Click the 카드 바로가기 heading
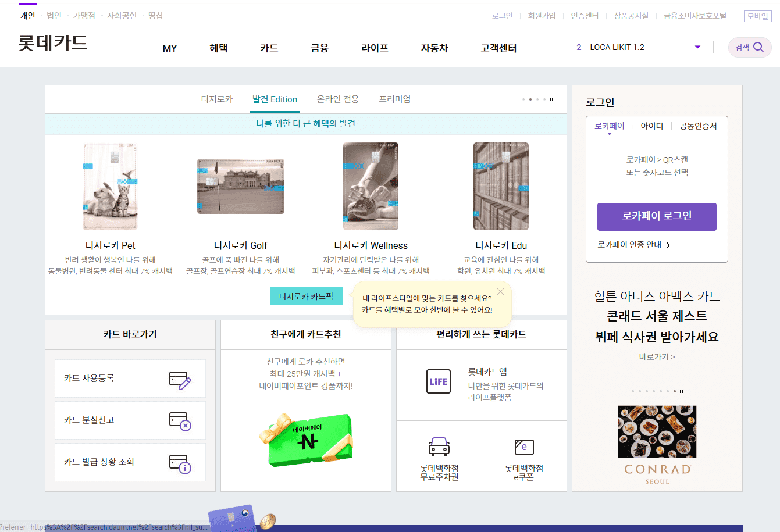This screenshot has height=532, width=780. (130, 334)
